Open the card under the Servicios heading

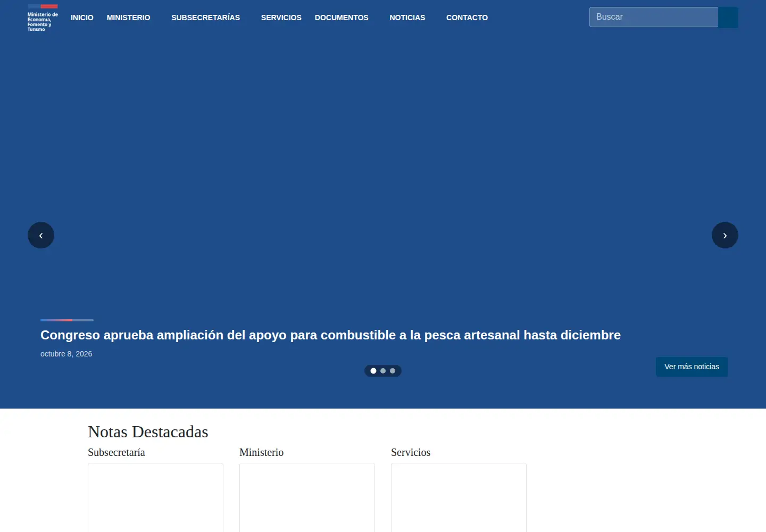click(x=459, y=497)
